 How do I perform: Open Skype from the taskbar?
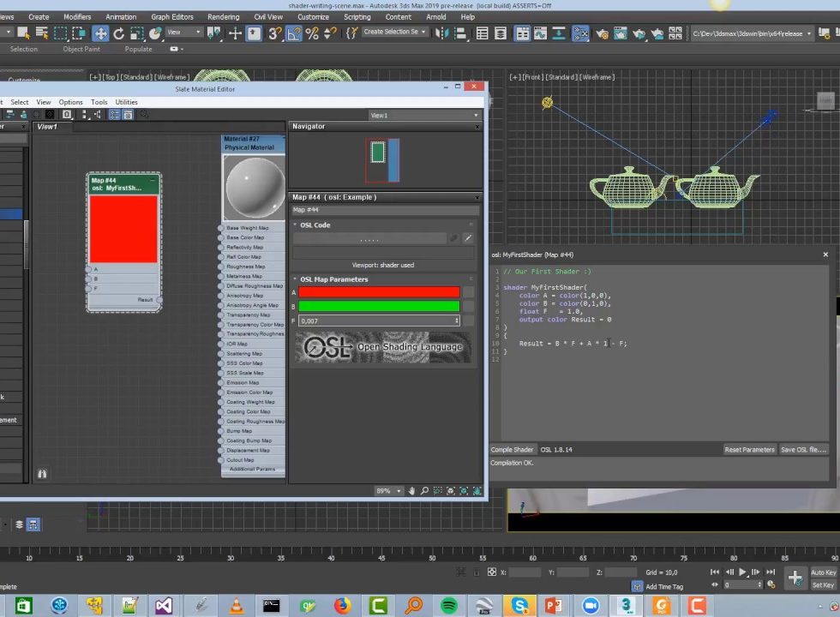[519, 606]
